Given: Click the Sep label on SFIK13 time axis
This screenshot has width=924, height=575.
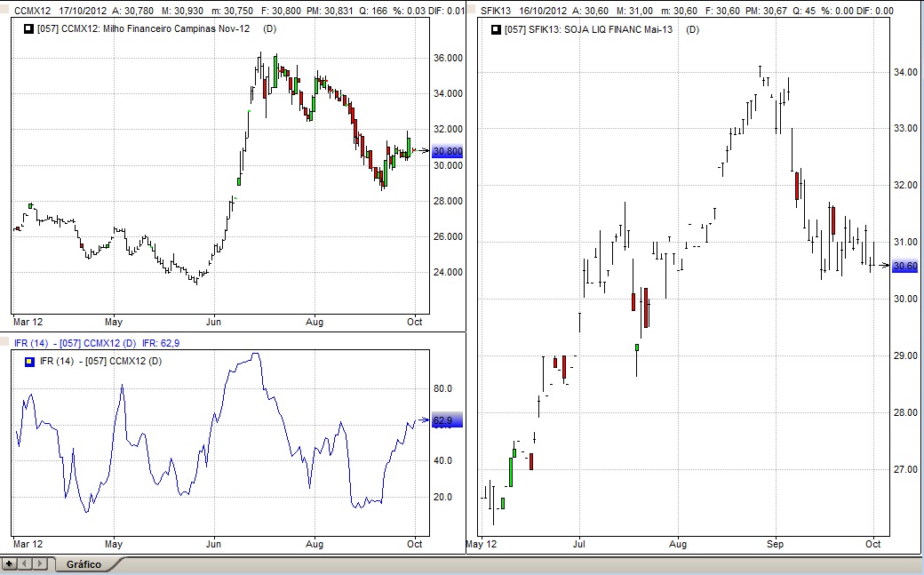Looking at the screenshot, I should tap(777, 544).
